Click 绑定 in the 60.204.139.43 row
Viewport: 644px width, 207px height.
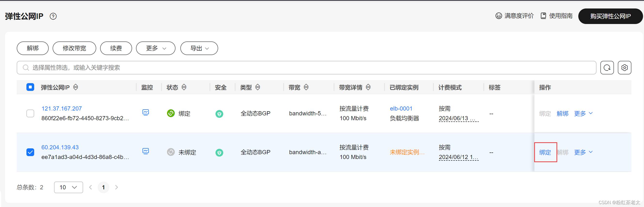(545, 152)
